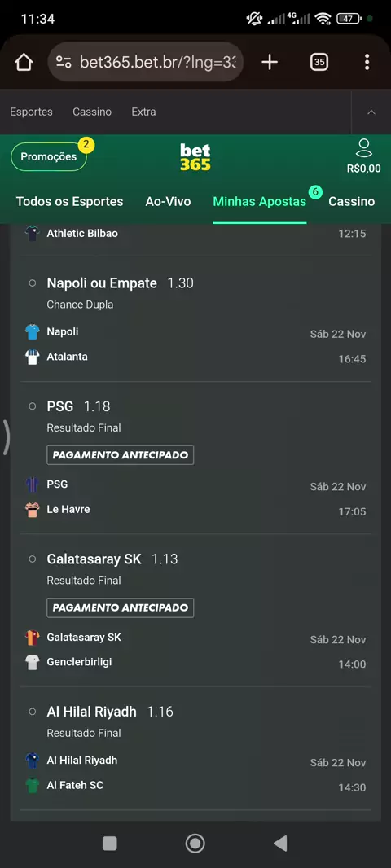Tap the site settings icon in the address bar

(x=64, y=62)
